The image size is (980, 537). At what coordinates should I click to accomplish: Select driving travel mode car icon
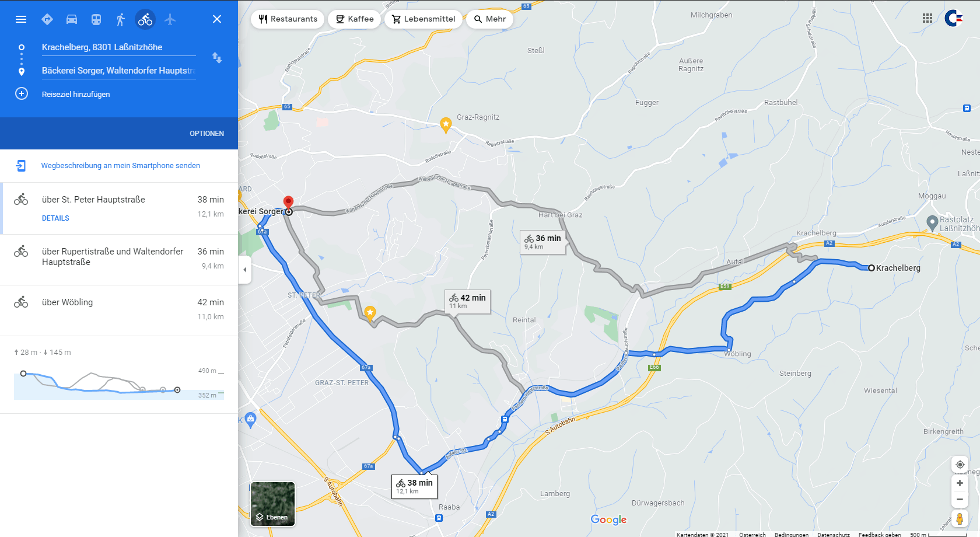click(x=72, y=19)
